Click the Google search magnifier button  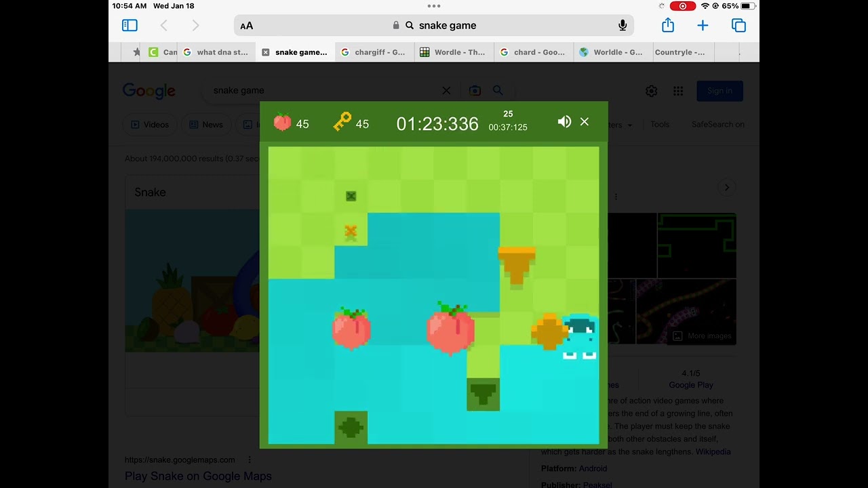pos(498,90)
